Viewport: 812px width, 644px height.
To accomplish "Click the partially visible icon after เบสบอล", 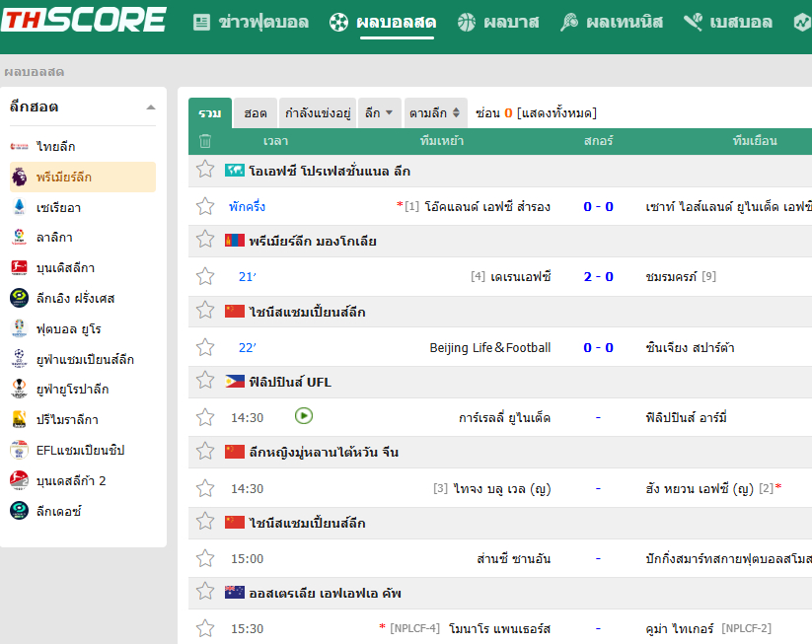I will pos(803,23).
